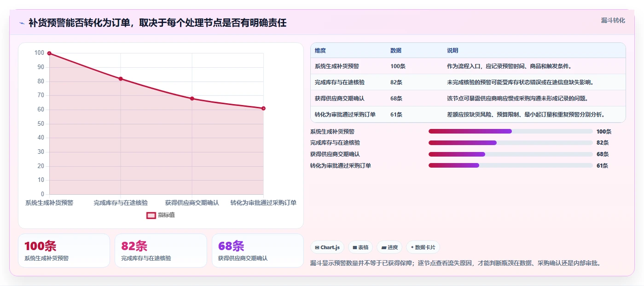Viewport: 644px width, 286px height.
Task: Click the 数据 table column header
Action: (x=396, y=51)
